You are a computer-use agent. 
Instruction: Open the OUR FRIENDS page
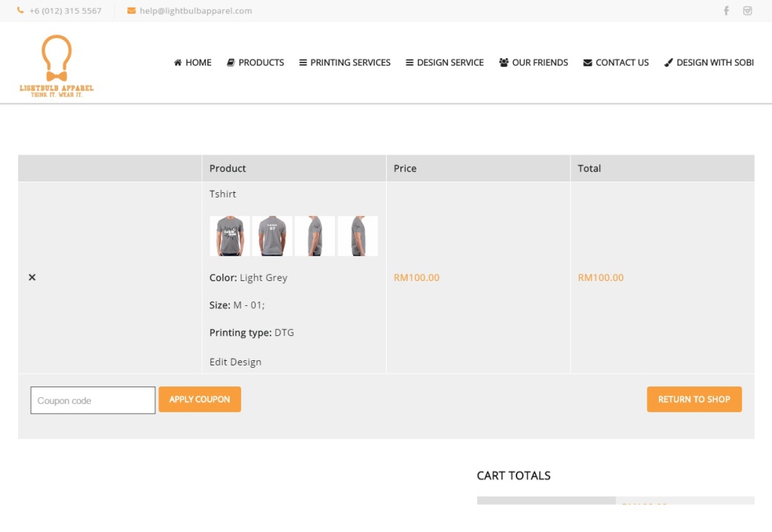coord(533,63)
